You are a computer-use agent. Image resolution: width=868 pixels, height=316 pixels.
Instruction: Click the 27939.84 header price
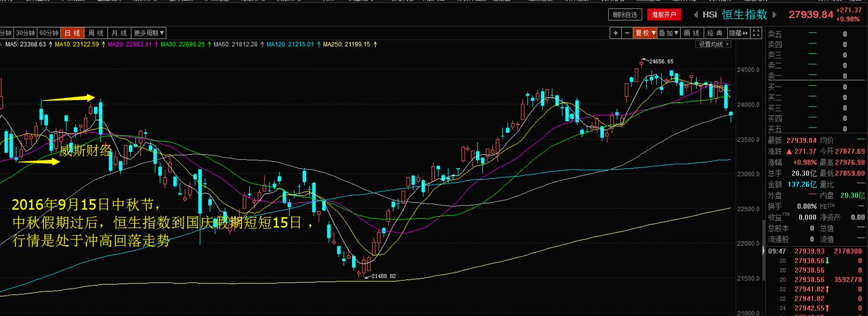coord(811,15)
